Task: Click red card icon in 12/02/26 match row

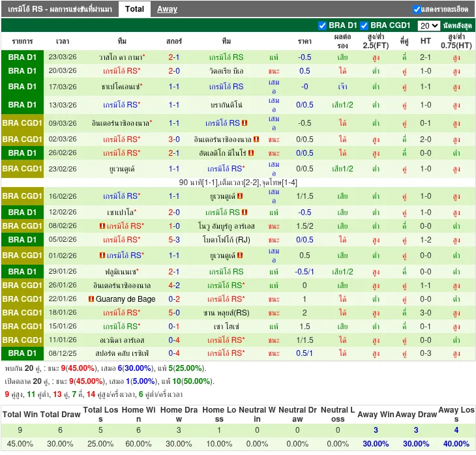Action: tap(244, 213)
